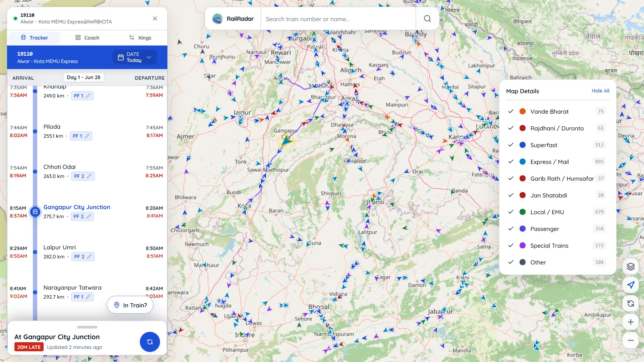The height and width of the screenshot is (362, 644).
Task: Click the blue round refresh status button
Action: 150,342
